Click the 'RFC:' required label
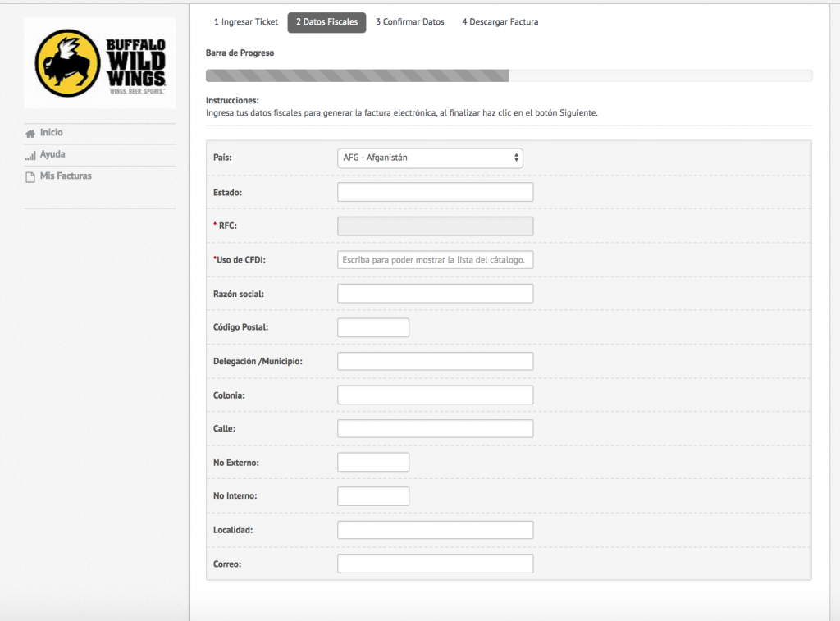Viewport: 840px width, 621px height. [225, 226]
